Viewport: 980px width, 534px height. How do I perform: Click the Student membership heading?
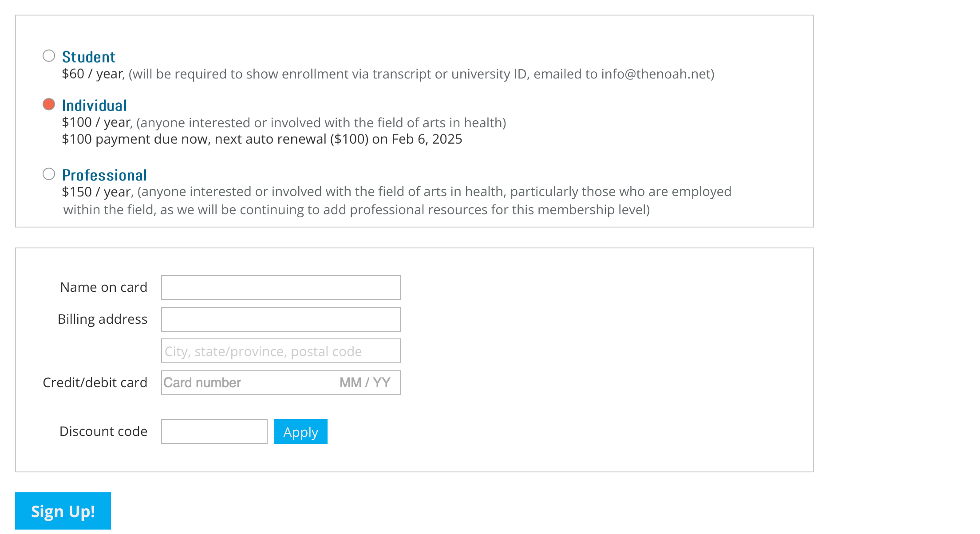pos(89,57)
